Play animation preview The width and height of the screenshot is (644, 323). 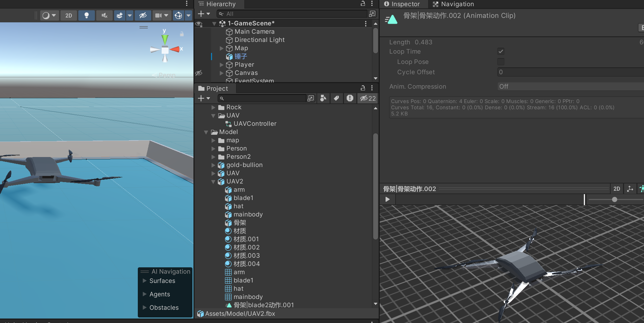tap(388, 199)
